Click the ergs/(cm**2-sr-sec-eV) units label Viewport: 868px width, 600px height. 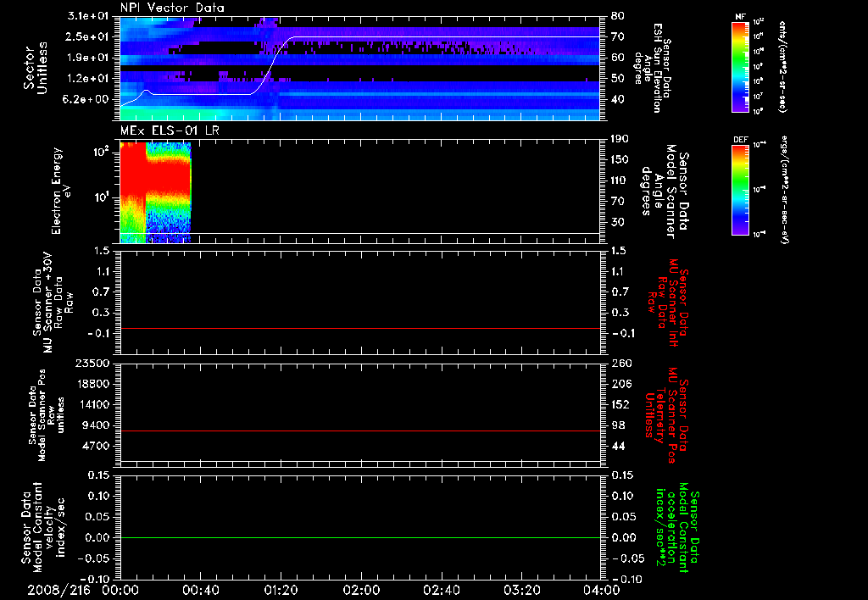(x=784, y=189)
